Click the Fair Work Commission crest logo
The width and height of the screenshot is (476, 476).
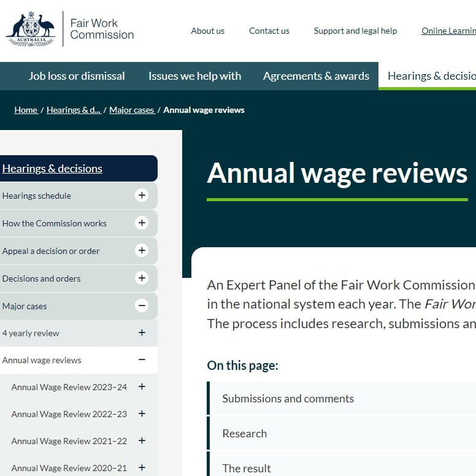coord(31,29)
